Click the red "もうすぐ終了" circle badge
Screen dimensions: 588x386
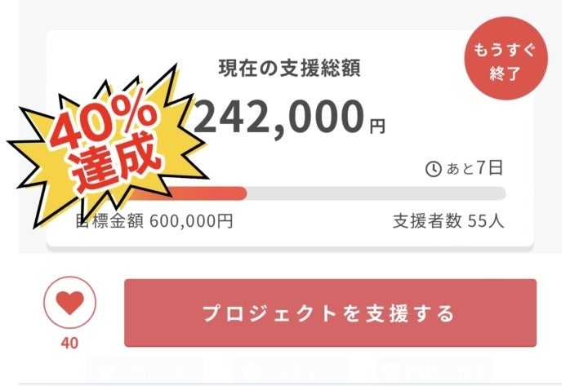point(505,64)
